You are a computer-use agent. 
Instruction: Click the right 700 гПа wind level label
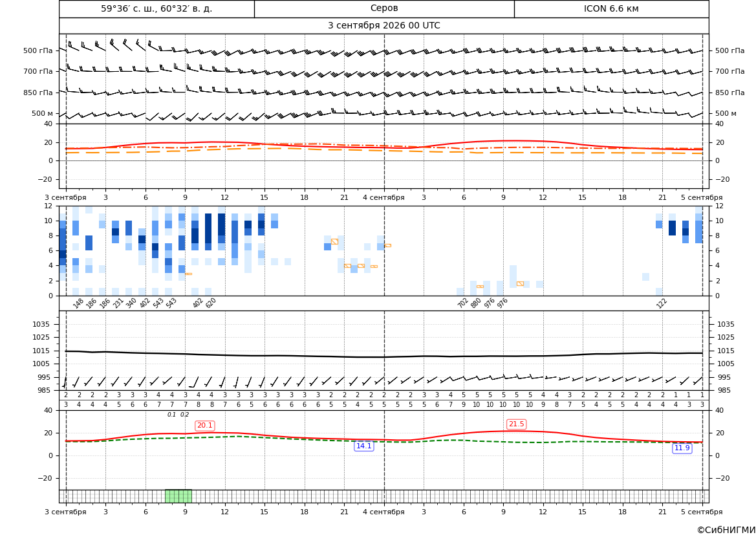point(729,71)
